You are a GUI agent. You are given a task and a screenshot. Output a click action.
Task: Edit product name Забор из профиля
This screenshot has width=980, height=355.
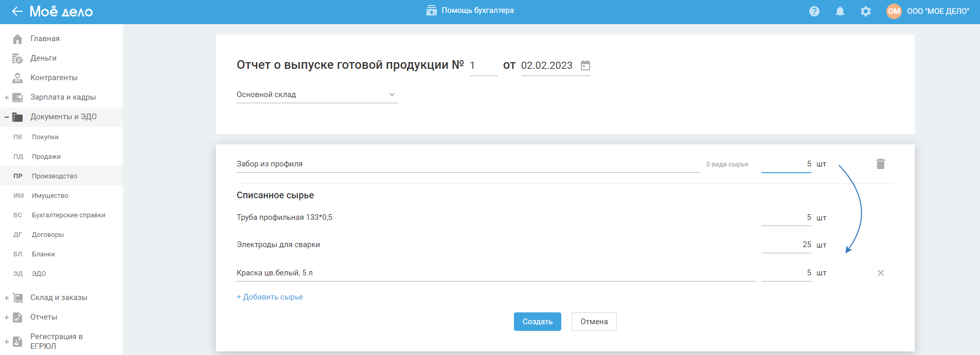click(469, 164)
